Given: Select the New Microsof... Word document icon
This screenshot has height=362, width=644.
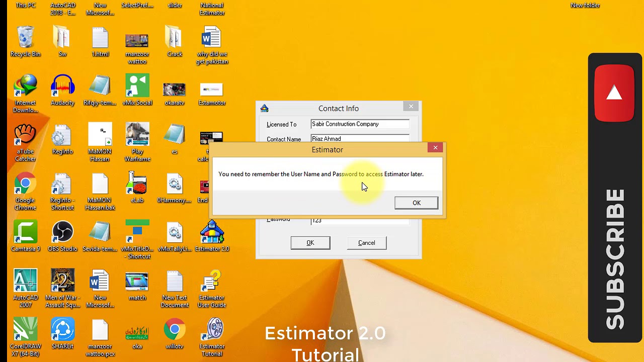Looking at the screenshot, I should [100, 282].
